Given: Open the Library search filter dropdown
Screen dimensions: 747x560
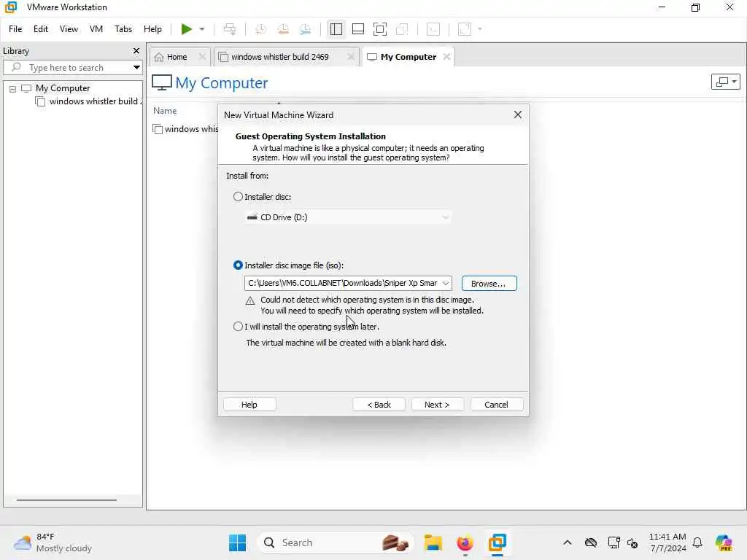Looking at the screenshot, I should point(136,68).
